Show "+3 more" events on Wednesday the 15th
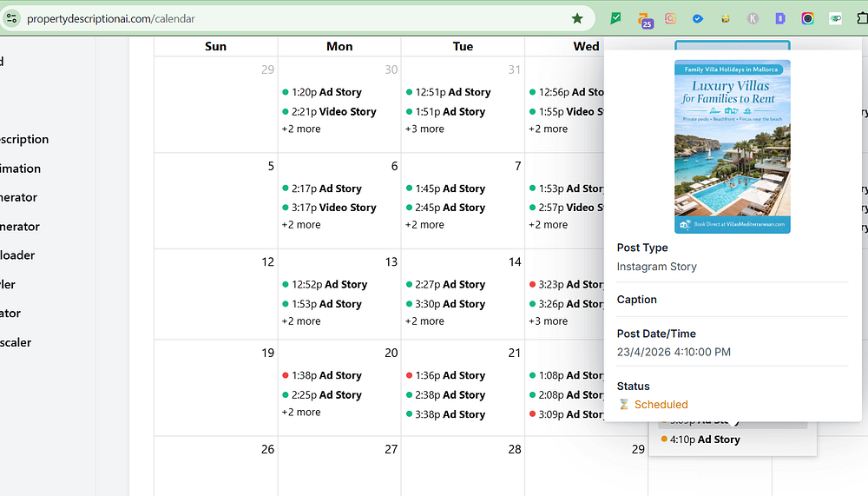Image resolution: width=868 pixels, height=496 pixels. [548, 321]
